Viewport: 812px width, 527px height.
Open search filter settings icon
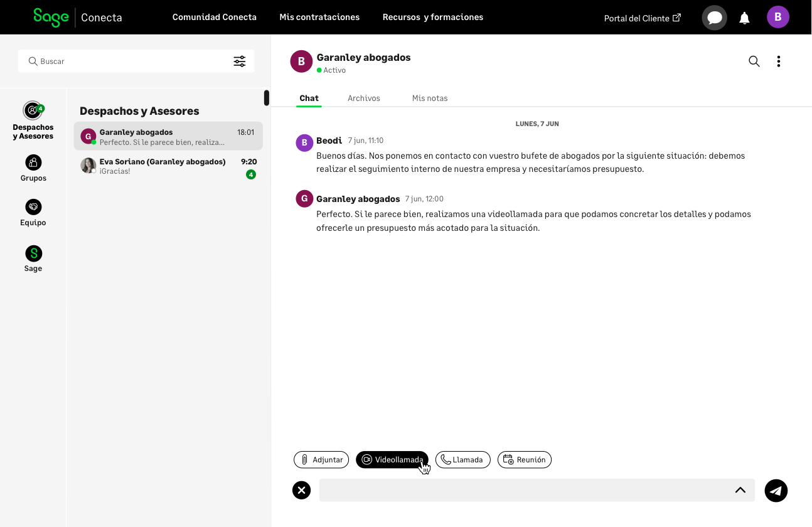tap(240, 61)
